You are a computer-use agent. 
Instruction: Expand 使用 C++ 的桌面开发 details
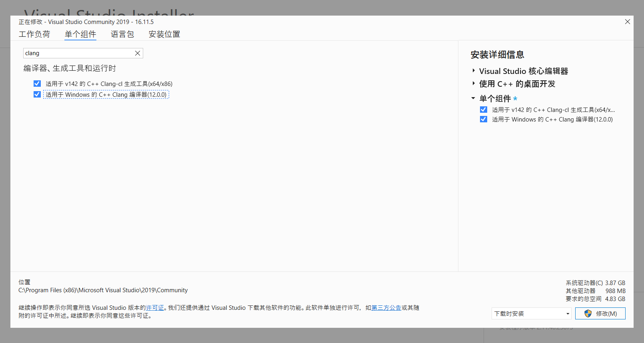tap(474, 84)
